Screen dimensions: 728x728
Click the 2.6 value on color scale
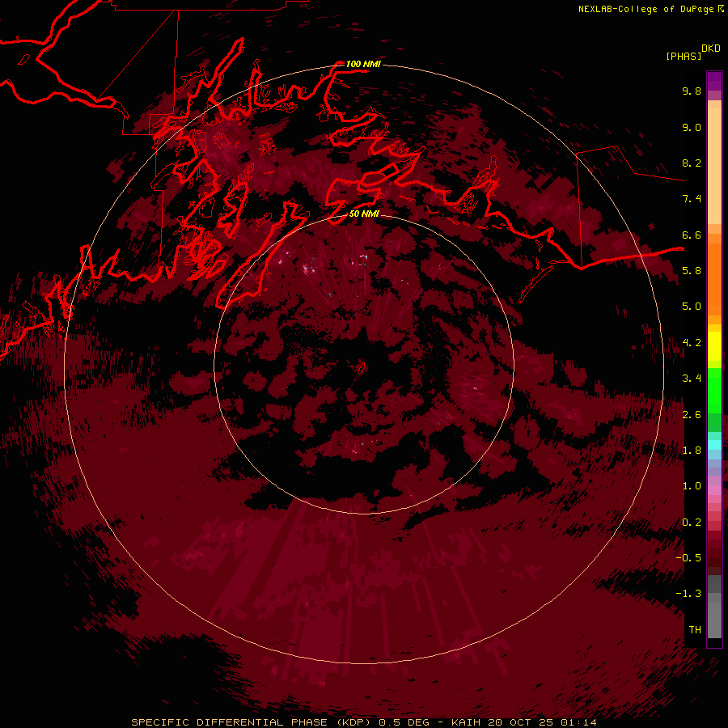692,415
